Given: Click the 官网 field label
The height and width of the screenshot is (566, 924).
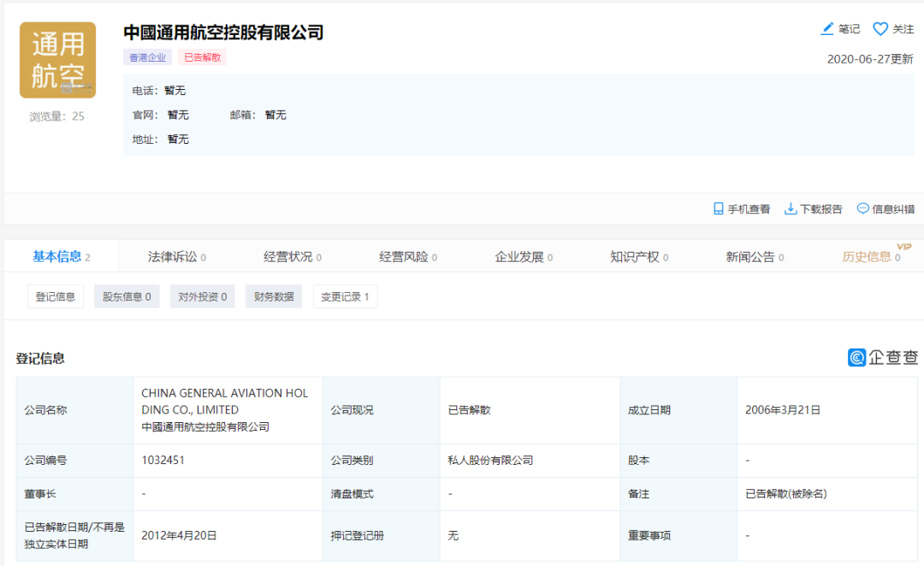Looking at the screenshot, I should [x=145, y=115].
